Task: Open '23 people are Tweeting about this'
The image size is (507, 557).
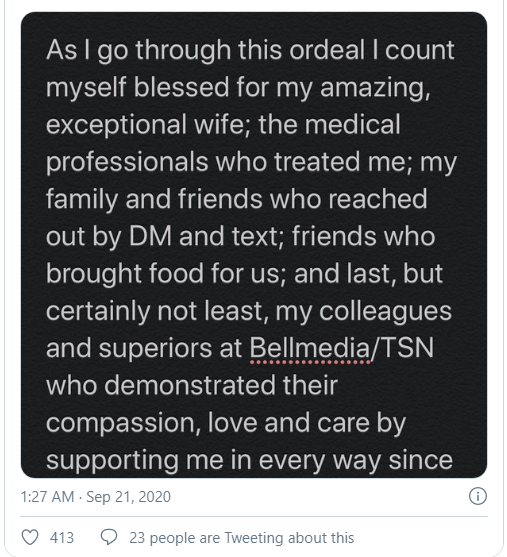Action: [242, 538]
